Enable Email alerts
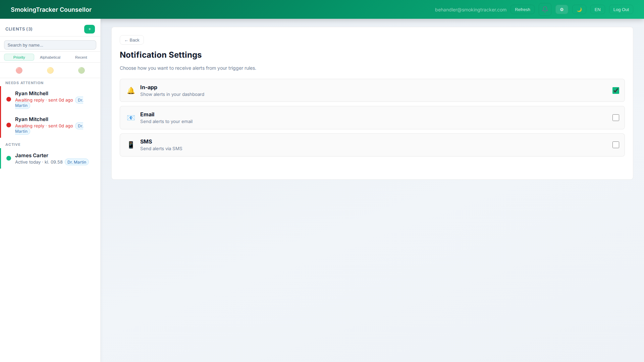The width and height of the screenshot is (644, 362). pyautogui.click(x=615, y=118)
